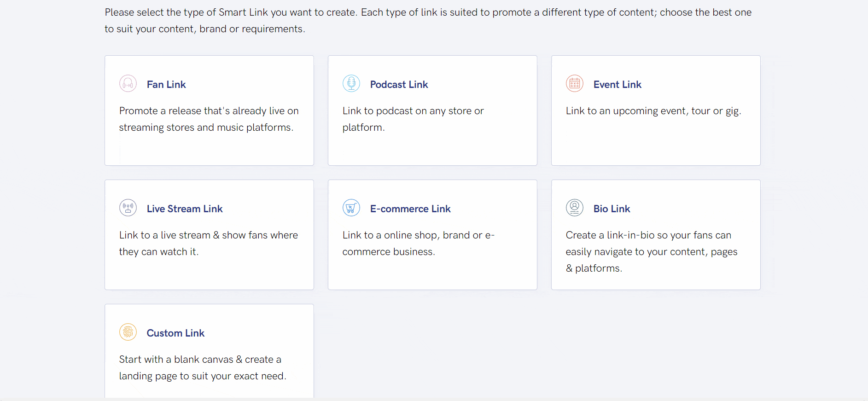The width and height of the screenshot is (868, 401).
Task: Click the Custom Link fingerprint icon
Action: pos(128,332)
